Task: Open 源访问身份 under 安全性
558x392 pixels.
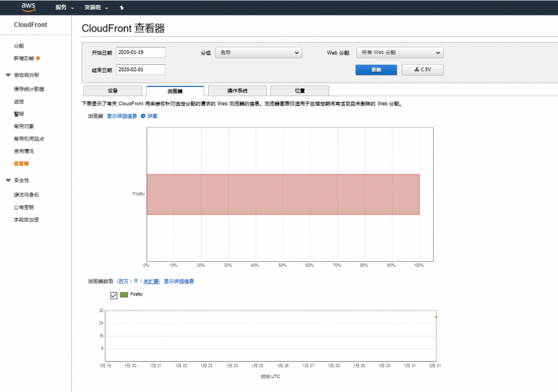Action: tap(26, 195)
